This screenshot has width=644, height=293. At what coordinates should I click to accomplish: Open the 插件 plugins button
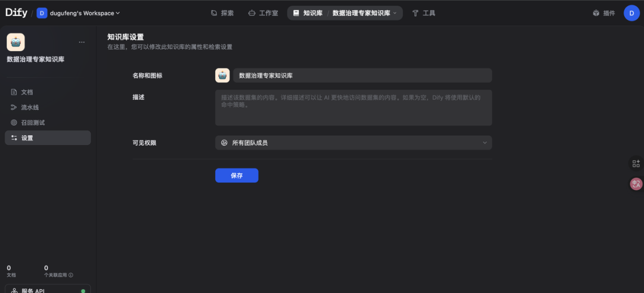tap(604, 13)
